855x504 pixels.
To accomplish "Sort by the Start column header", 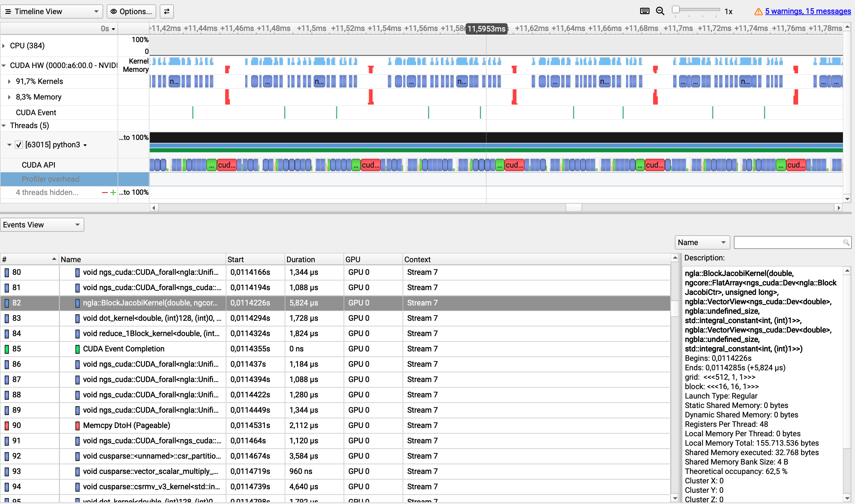I will pyautogui.click(x=255, y=259).
